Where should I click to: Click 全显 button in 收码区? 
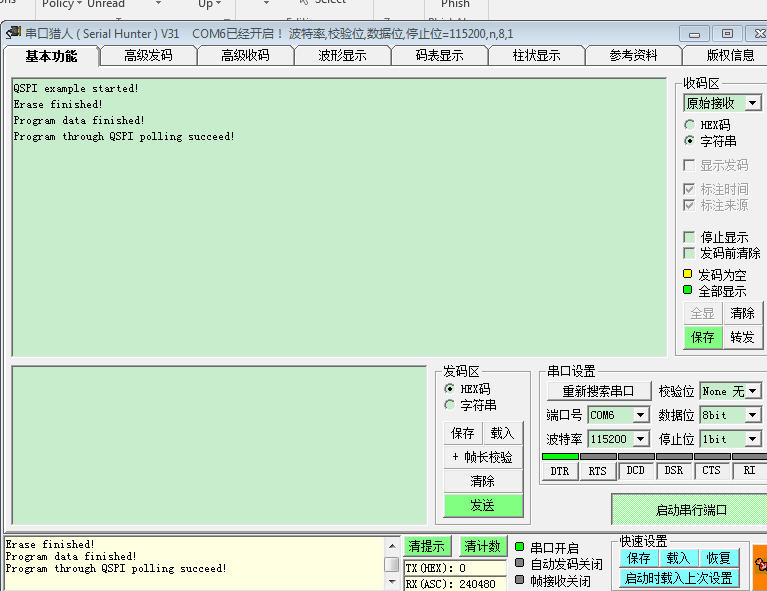(703, 313)
